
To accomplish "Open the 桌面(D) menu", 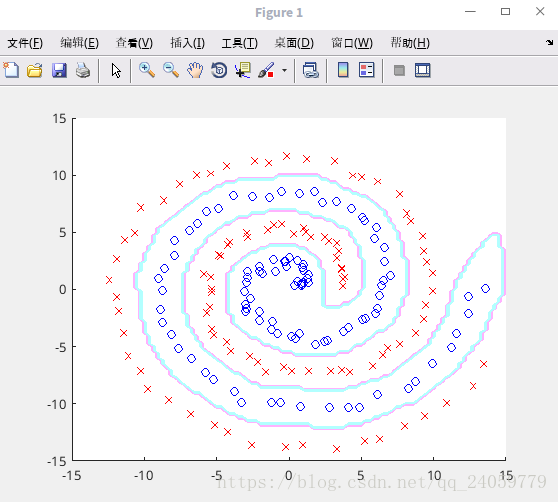I will (294, 43).
